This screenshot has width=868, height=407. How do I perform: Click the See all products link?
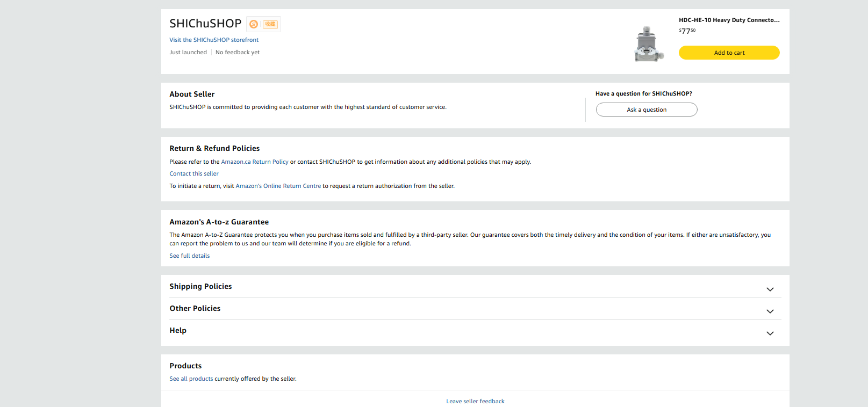(191, 379)
